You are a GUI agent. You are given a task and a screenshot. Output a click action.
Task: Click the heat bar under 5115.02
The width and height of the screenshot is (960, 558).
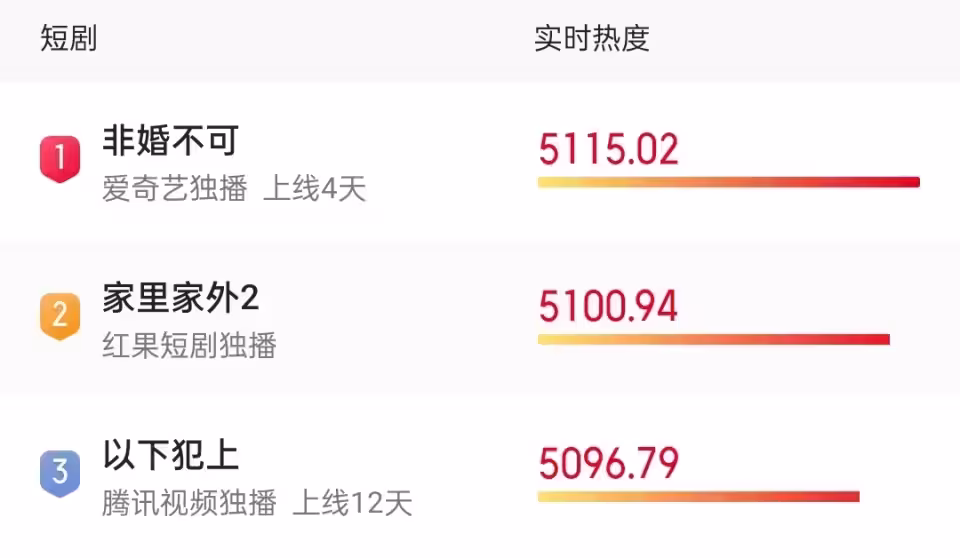point(728,182)
